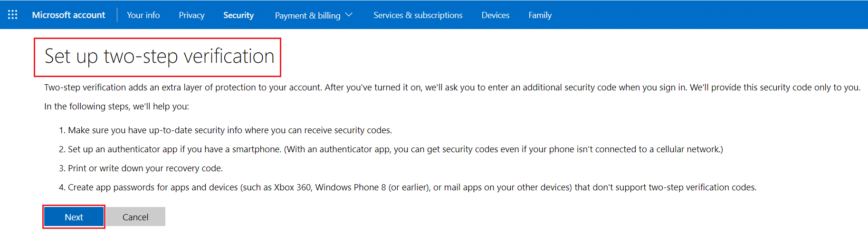Expand the chevron beside Payment & billing
The width and height of the screenshot is (868, 246).
point(349,15)
